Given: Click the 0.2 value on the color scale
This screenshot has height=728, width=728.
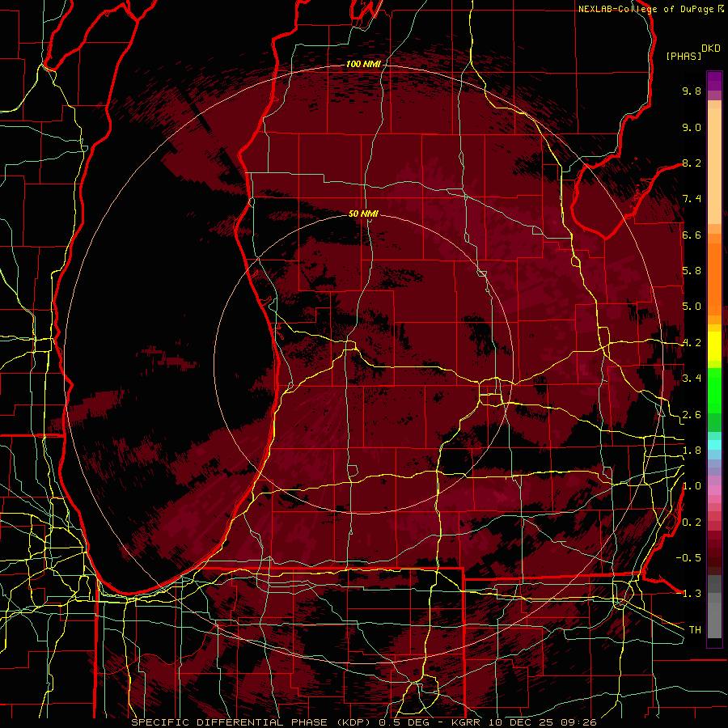Looking at the screenshot, I should click(692, 523).
